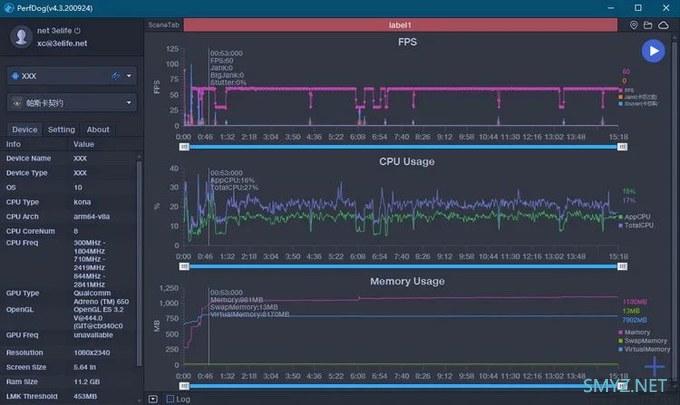
Task: Toggle the VirtualMemory legend entry
Action: click(644, 349)
